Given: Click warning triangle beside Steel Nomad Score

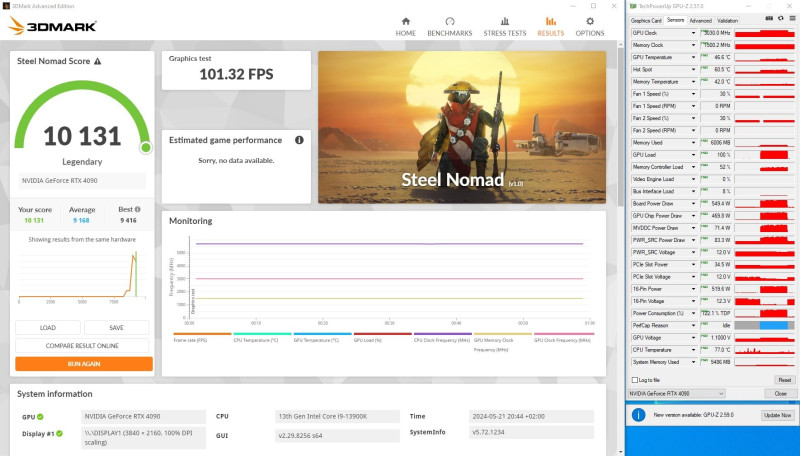Looking at the screenshot, I should tap(97, 61).
